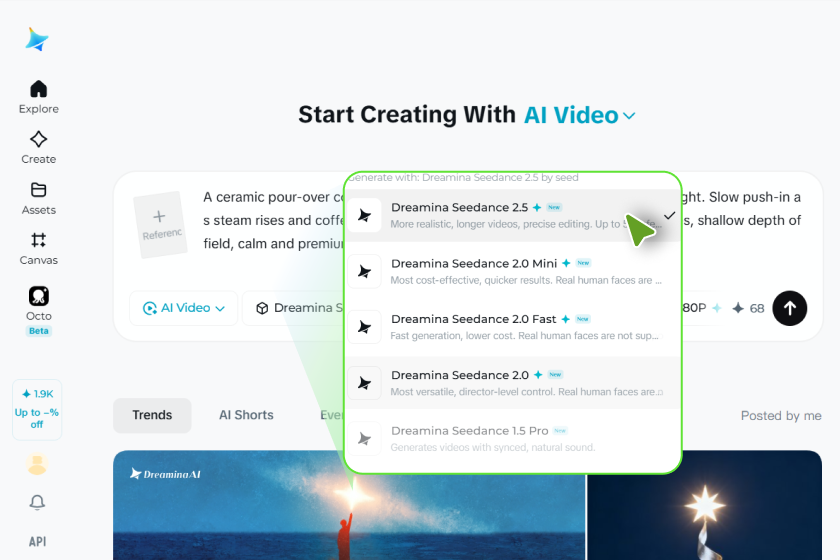This screenshot has height=560, width=840.
Task: Open the 1.9K credits offer card
Action: click(37, 409)
